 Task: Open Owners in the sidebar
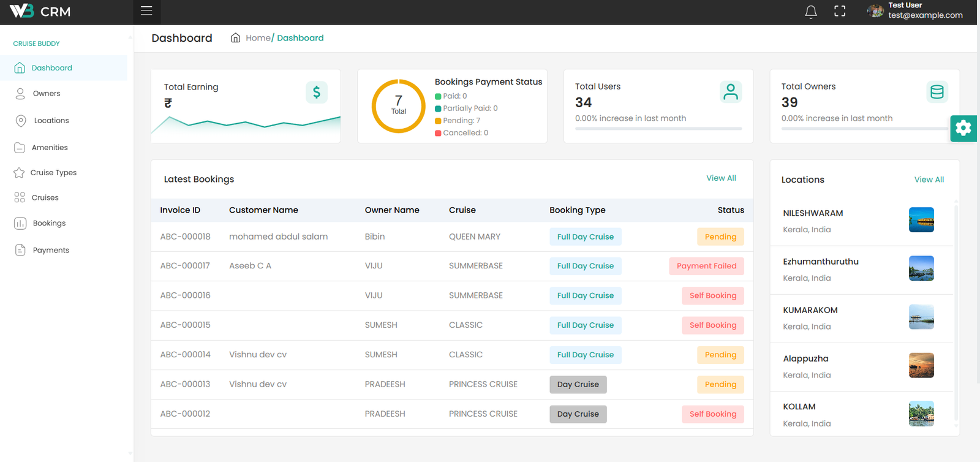point(47,94)
